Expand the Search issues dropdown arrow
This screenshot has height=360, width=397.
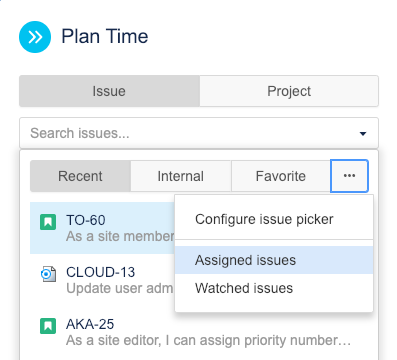coord(363,134)
